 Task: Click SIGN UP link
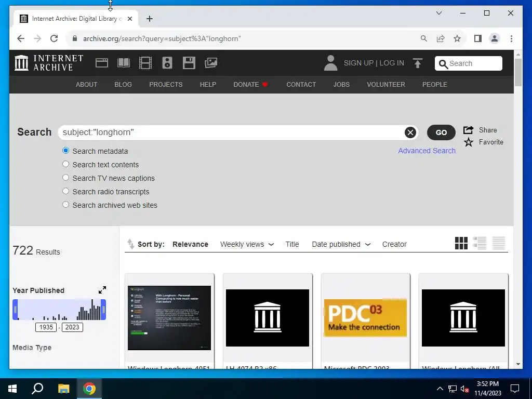coord(358,63)
